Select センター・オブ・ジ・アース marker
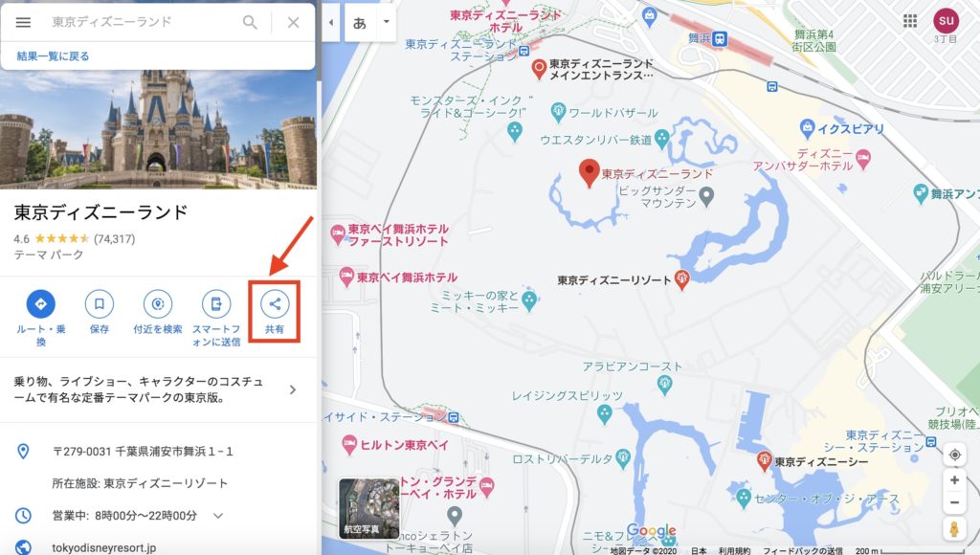This screenshot has width=980, height=555. 743,499
